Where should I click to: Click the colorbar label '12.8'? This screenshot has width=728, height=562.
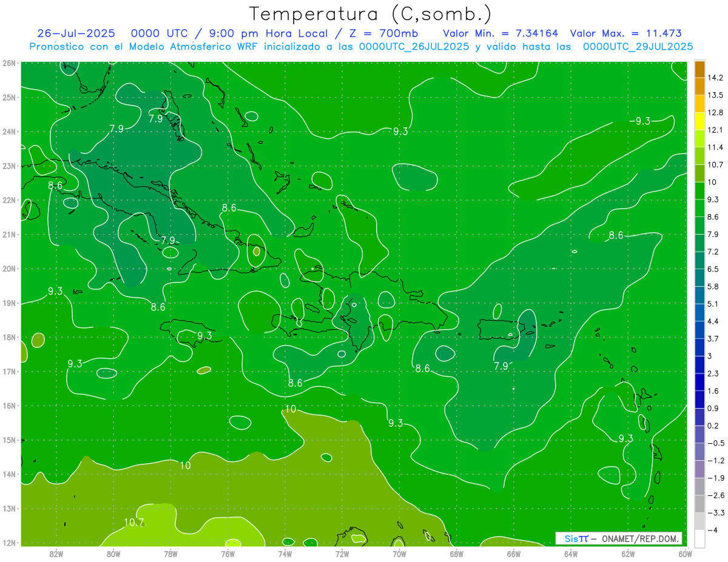(715, 113)
